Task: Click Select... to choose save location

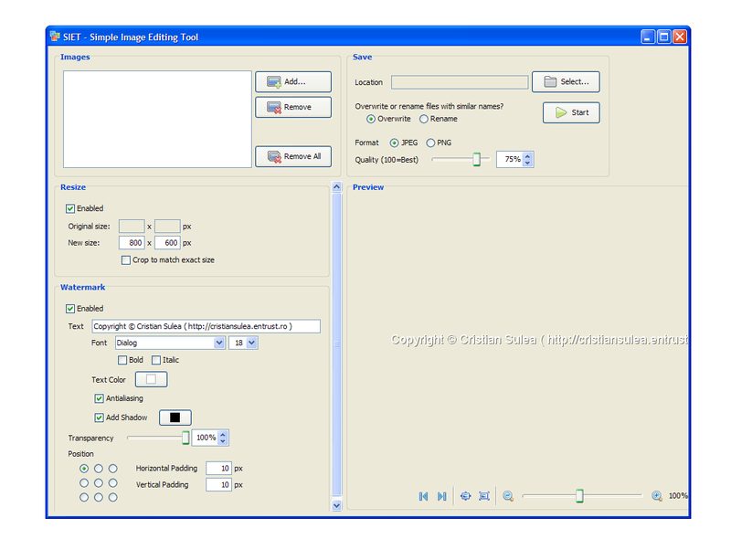Action: [566, 81]
